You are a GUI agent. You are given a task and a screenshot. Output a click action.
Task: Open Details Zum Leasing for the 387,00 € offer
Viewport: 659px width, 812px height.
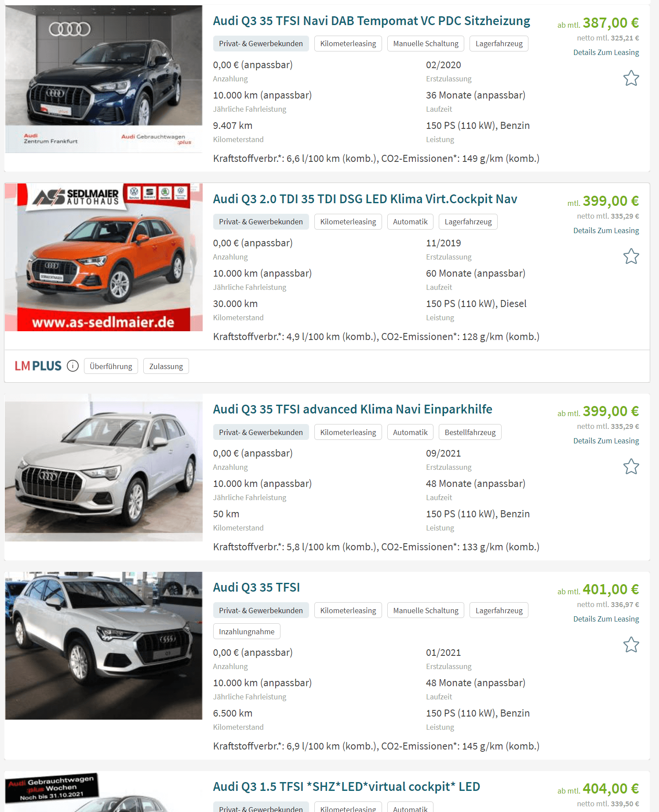[x=606, y=52]
